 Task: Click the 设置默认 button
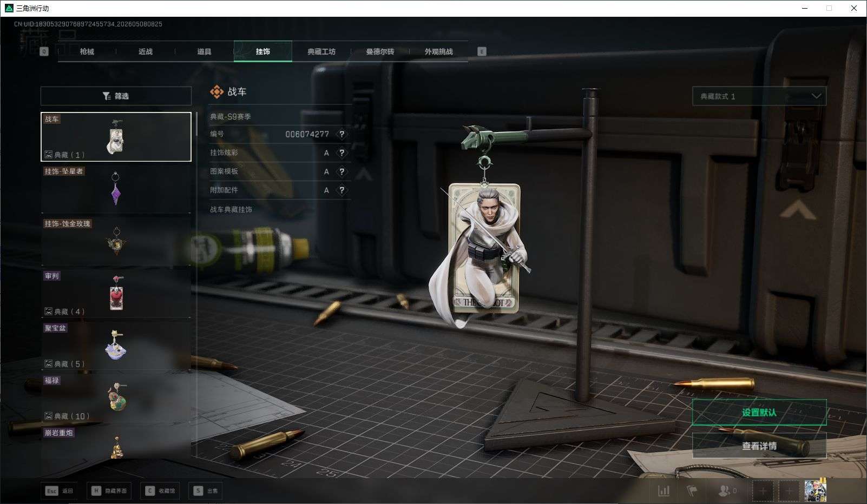(x=759, y=412)
